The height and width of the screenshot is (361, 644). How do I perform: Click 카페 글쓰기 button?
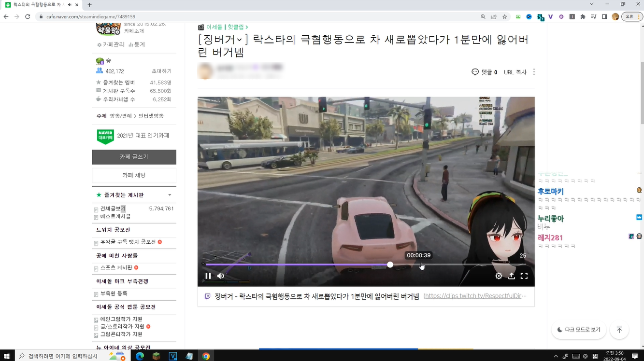[x=134, y=157]
